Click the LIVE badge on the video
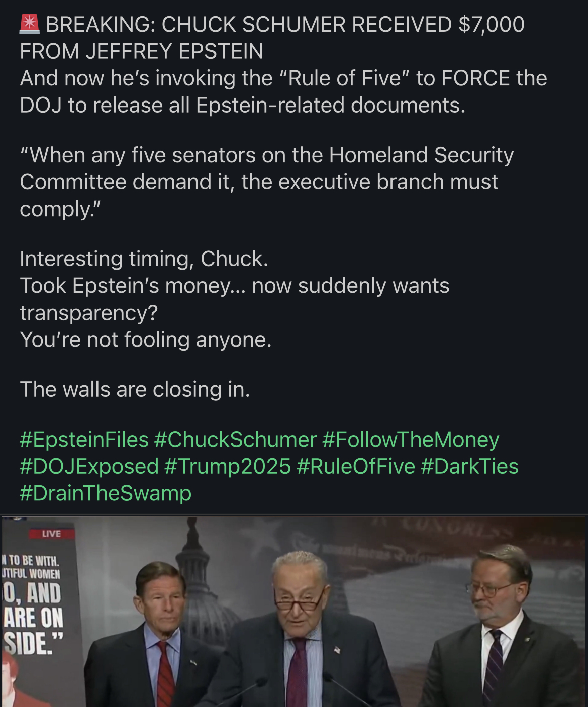 [x=51, y=534]
